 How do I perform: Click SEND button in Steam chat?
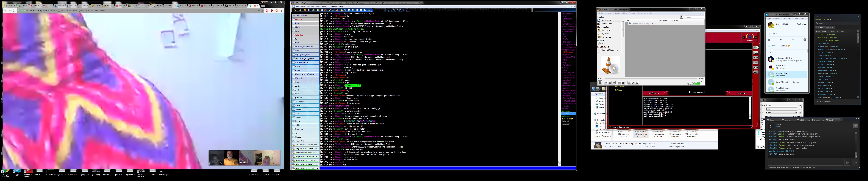855,162
